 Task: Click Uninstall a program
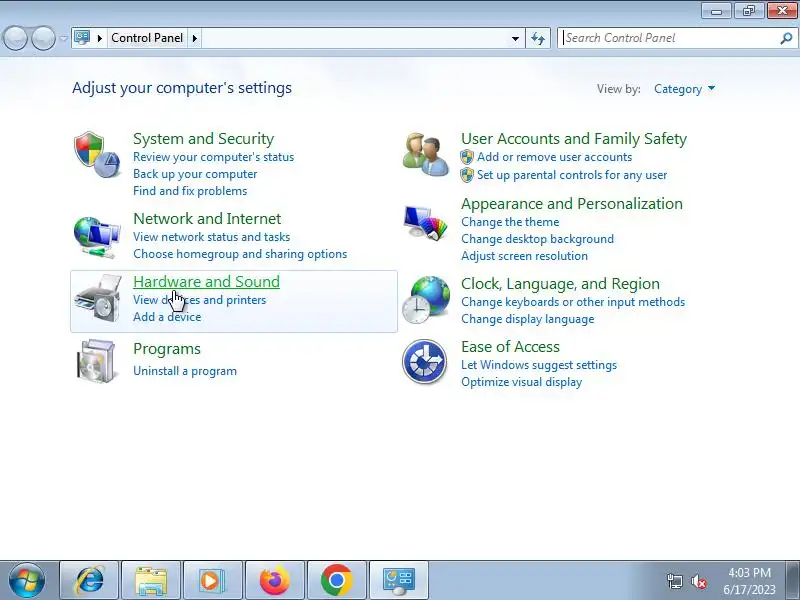pos(185,371)
